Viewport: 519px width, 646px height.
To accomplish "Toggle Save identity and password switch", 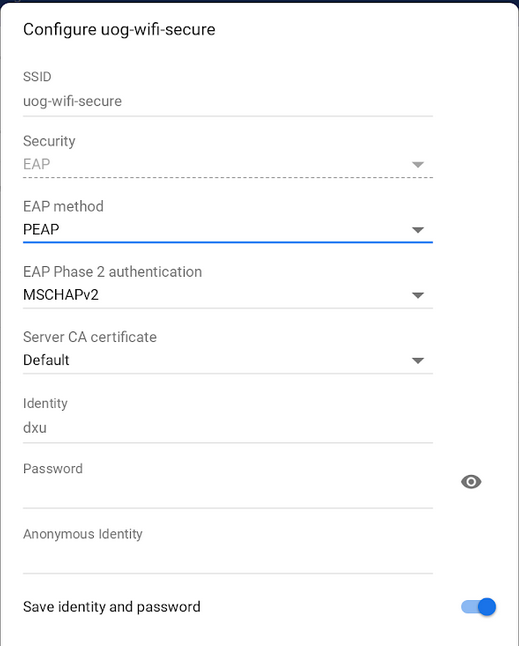I will [478, 607].
